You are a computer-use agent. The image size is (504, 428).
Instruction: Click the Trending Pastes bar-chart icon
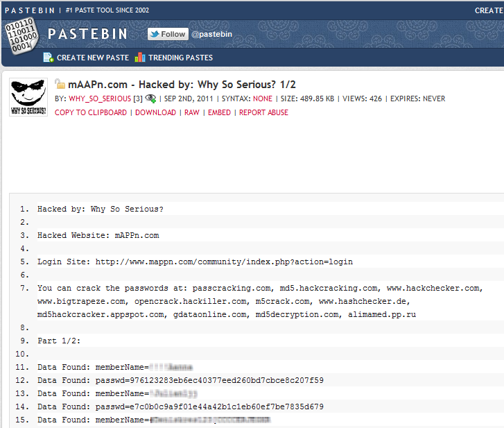click(x=140, y=58)
